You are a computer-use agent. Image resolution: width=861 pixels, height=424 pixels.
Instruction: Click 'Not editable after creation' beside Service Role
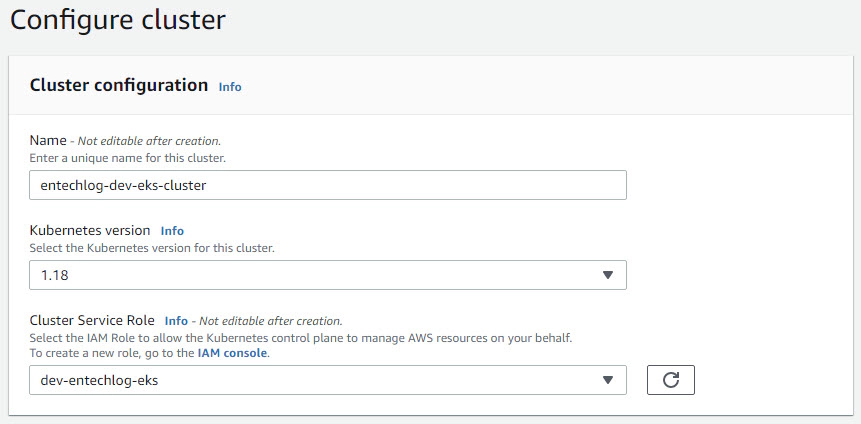tap(271, 321)
